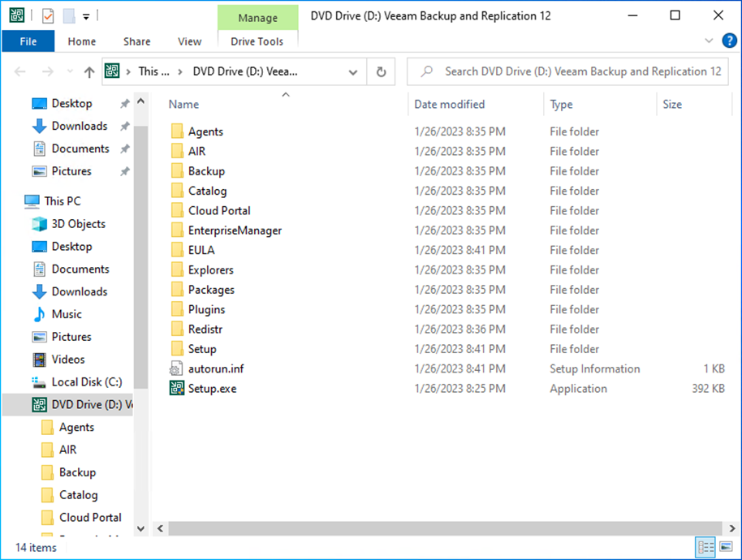
Task: Sort files by the Type column
Action: 561,104
